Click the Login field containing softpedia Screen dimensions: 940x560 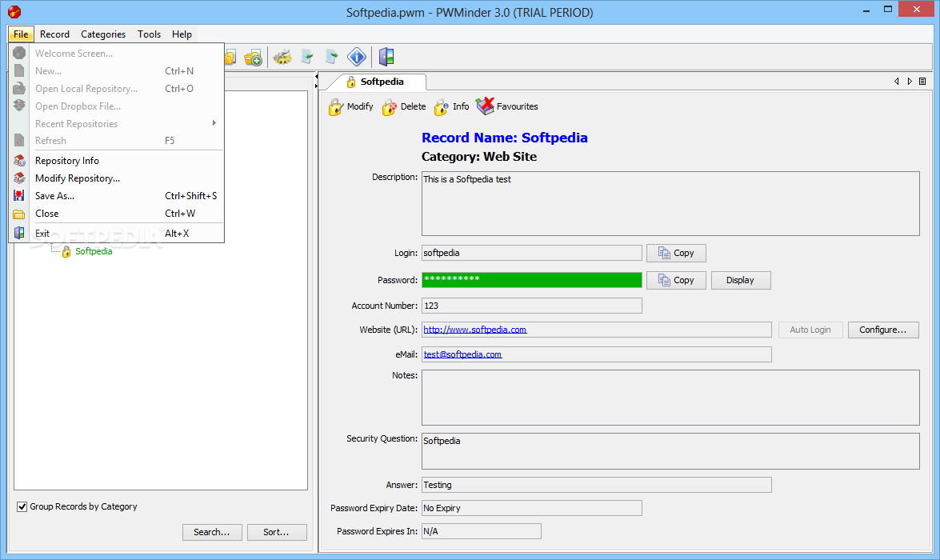(x=532, y=253)
